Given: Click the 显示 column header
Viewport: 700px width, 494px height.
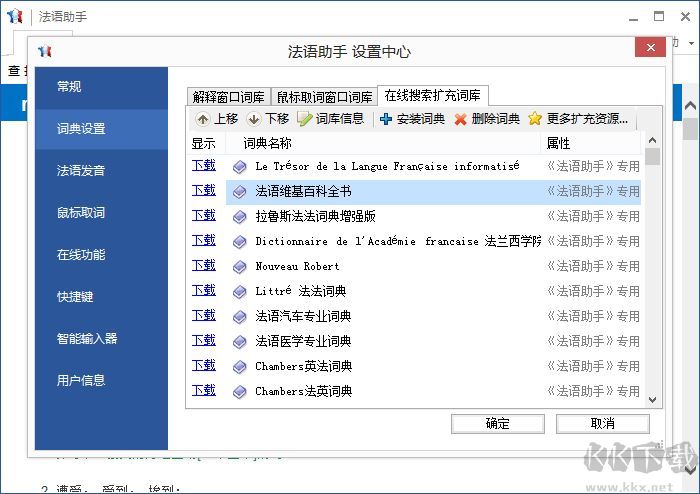Looking at the screenshot, I should pyautogui.click(x=204, y=144).
